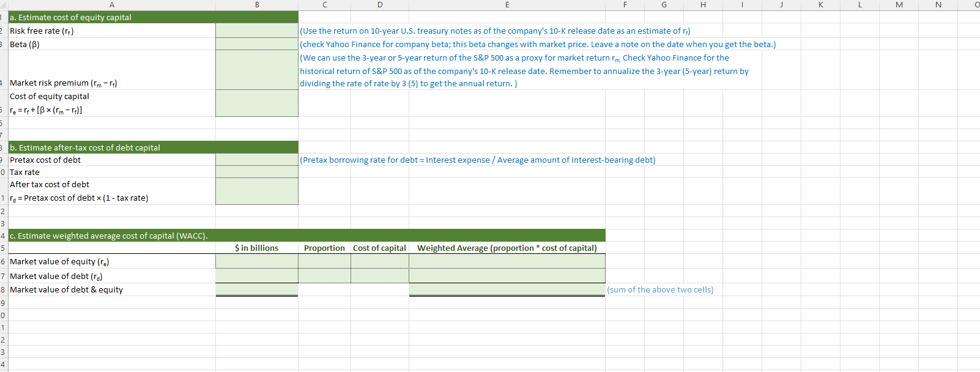Select the green cell beside the re formula
The width and height of the screenshot is (980, 372).
point(257,103)
